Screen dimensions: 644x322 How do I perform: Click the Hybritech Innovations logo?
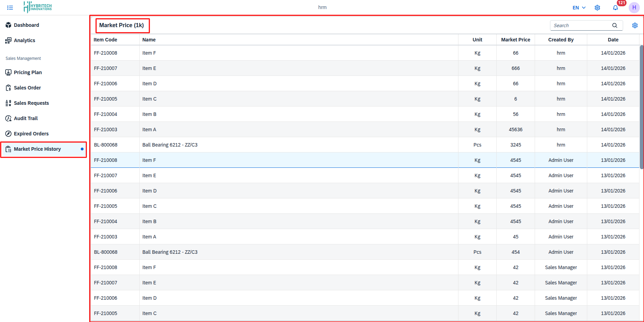[x=38, y=7]
